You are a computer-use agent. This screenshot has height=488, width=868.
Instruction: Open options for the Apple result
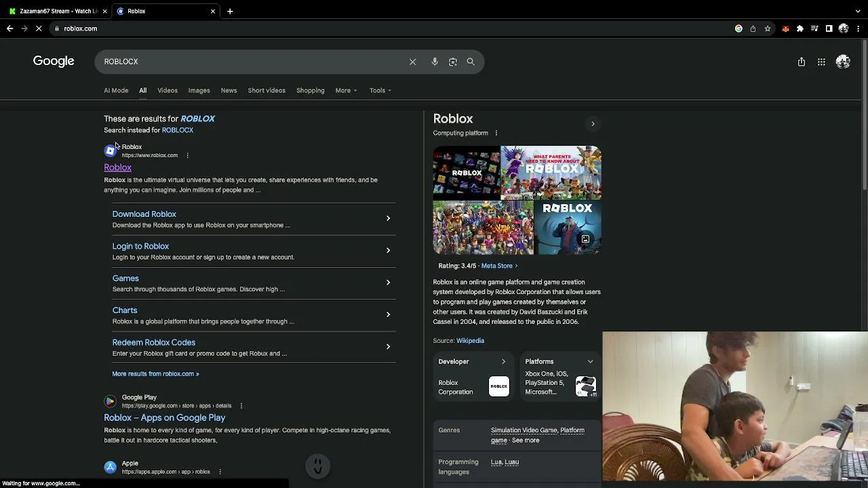click(220, 472)
